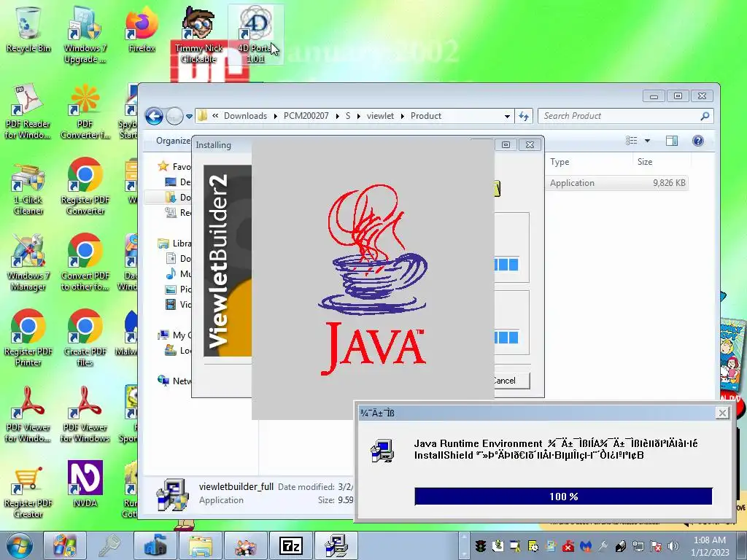
Task: Open Firefox from the desktop
Action: click(142, 30)
